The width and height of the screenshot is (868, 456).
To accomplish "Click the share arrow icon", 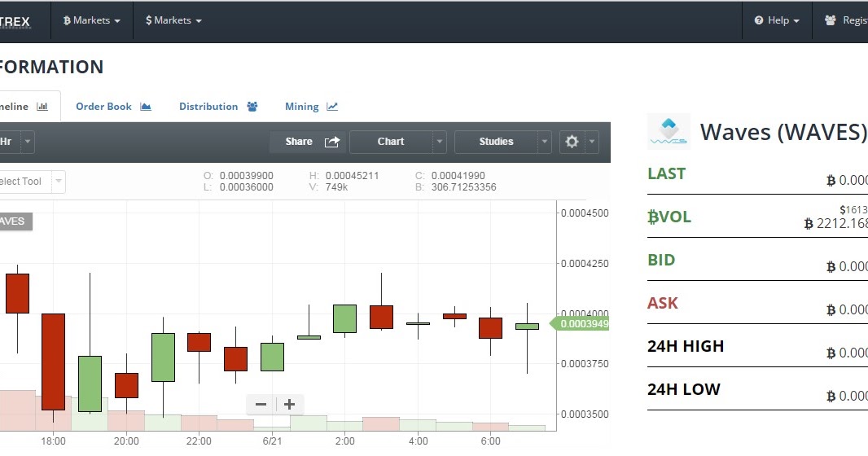I will [x=332, y=142].
